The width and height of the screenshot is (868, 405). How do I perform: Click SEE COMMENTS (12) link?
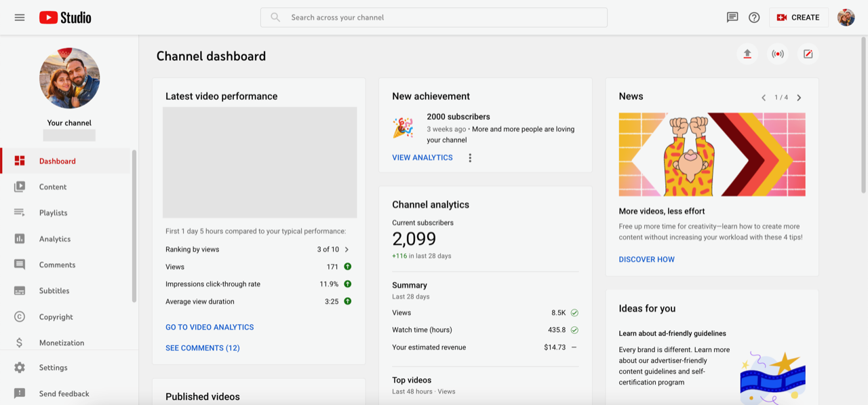pyautogui.click(x=203, y=348)
